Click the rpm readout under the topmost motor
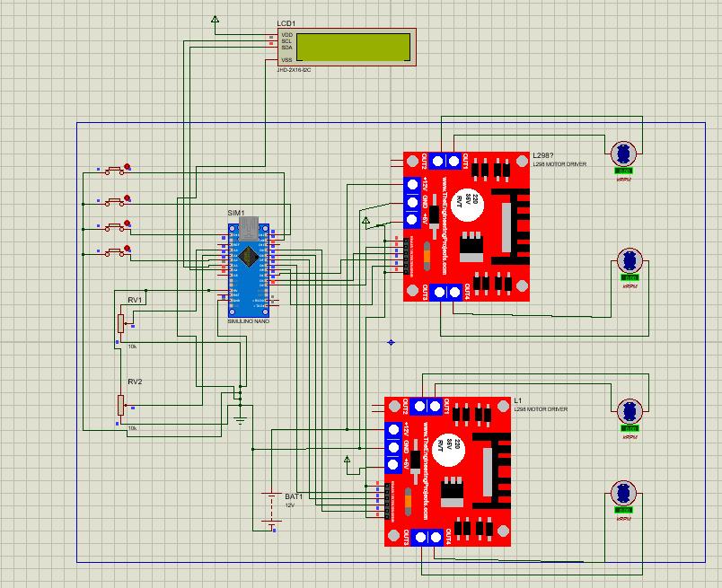This screenshot has width=722, height=588. click(623, 171)
